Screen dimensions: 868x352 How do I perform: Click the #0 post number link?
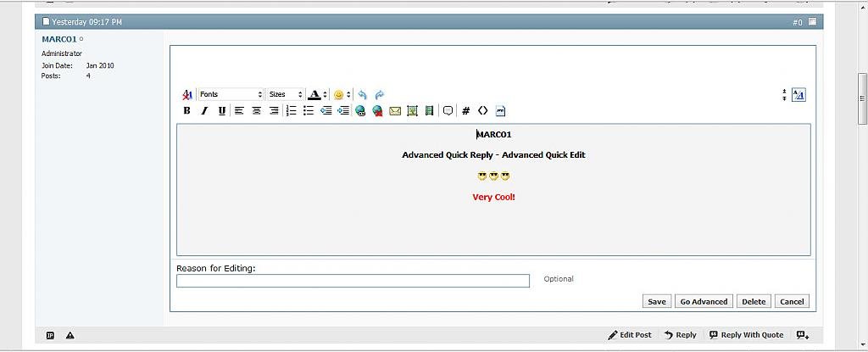tap(797, 22)
